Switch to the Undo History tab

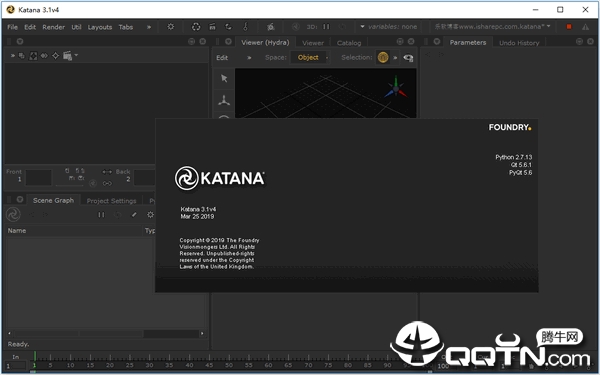point(519,43)
